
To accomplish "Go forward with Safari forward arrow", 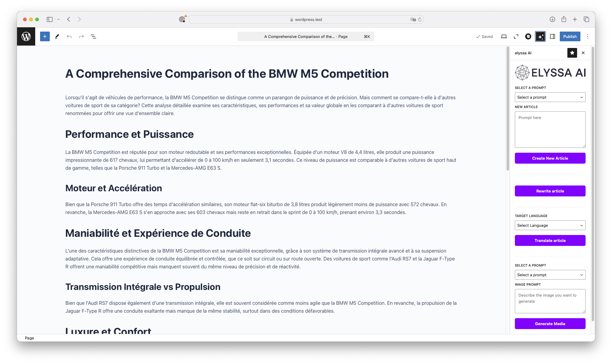I will pyautogui.click(x=79, y=19).
